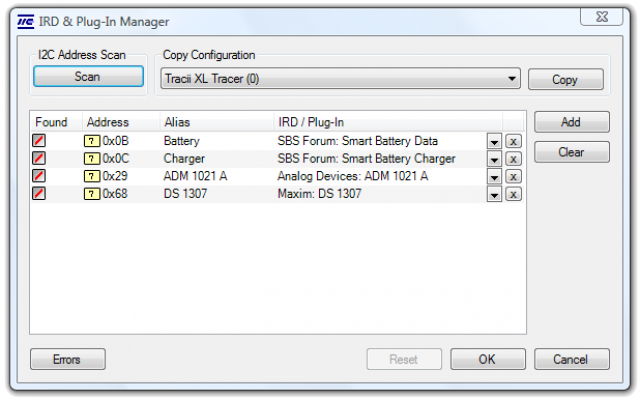Open the Smart Battery Charger plug-in dropdown
The width and height of the screenshot is (640, 400).
494,159
